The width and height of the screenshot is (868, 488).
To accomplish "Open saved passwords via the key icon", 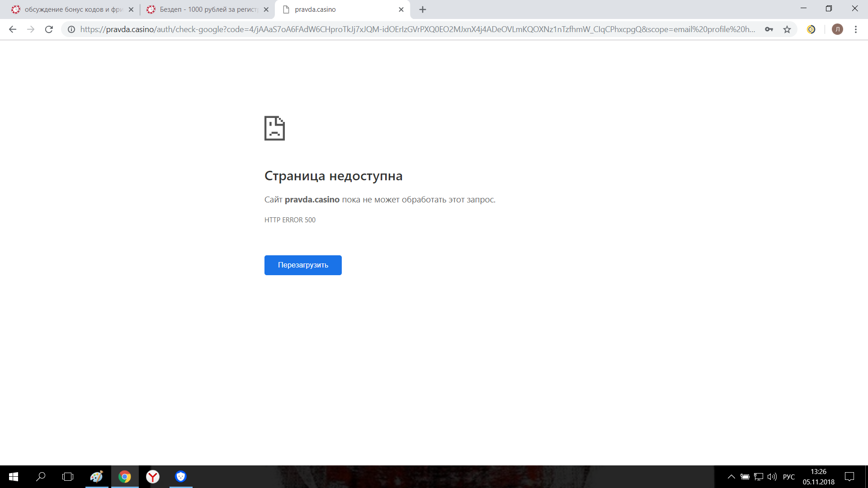I will pyautogui.click(x=769, y=29).
